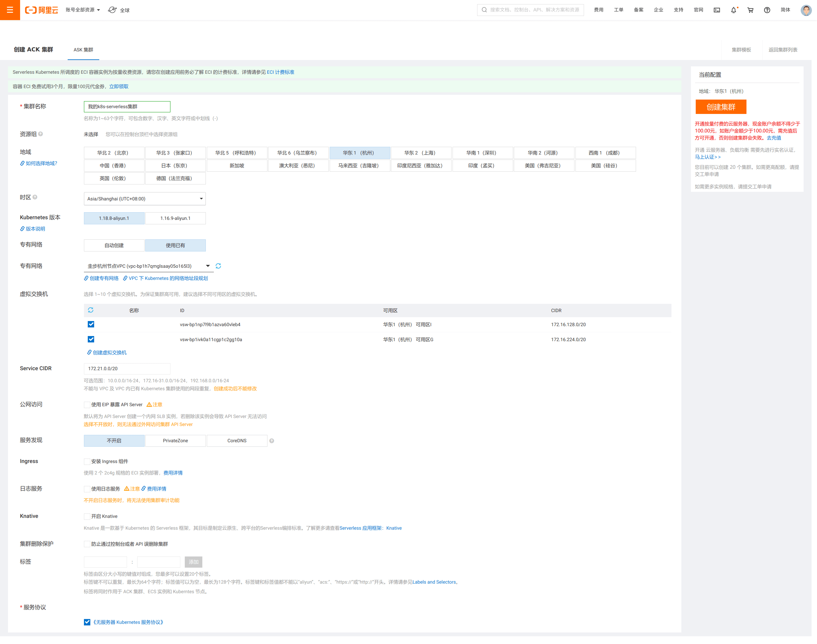The width and height of the screenshot is (817, 644).
Task: Enable the log service checkbox
Action: click(87, 489)
